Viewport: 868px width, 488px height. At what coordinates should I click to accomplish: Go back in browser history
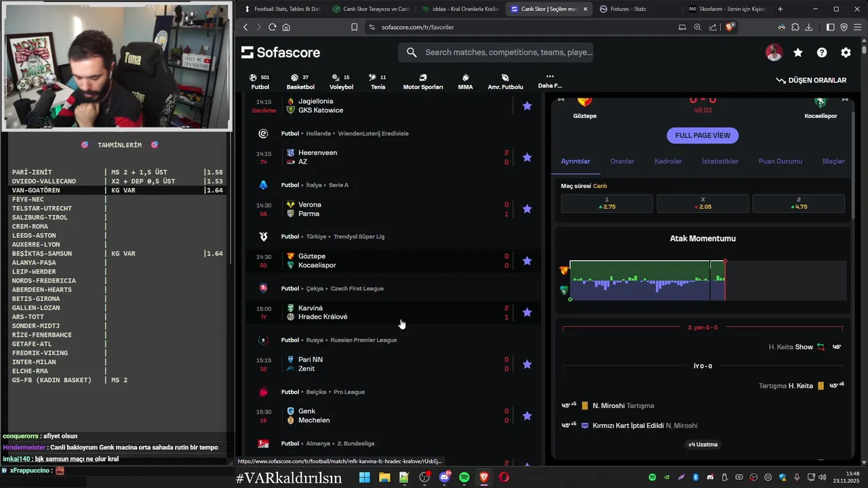pyautogui.click(x=245, y=27)
